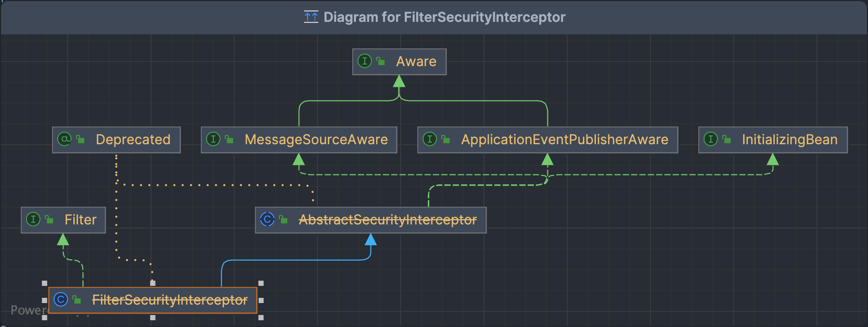Click the annotation icon on the Deprecated node

click(65, 139)
